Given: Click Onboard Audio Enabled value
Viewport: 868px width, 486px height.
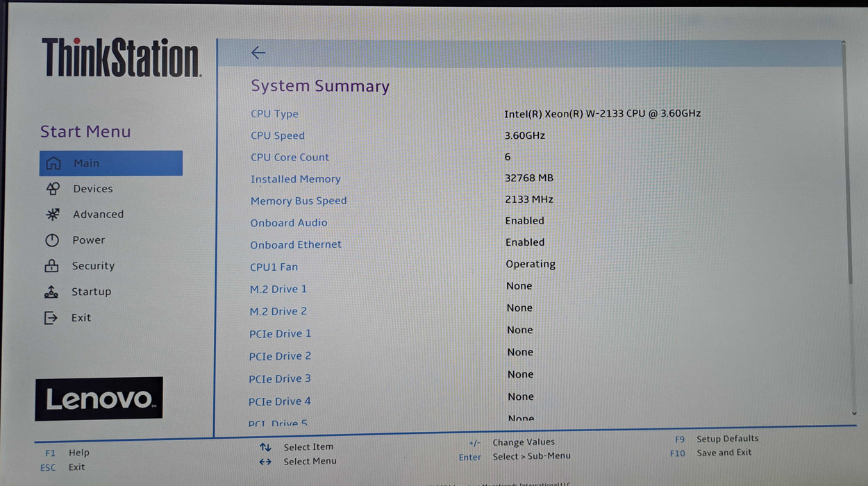Looking at the screenshot, I should (x=525, y=221).
